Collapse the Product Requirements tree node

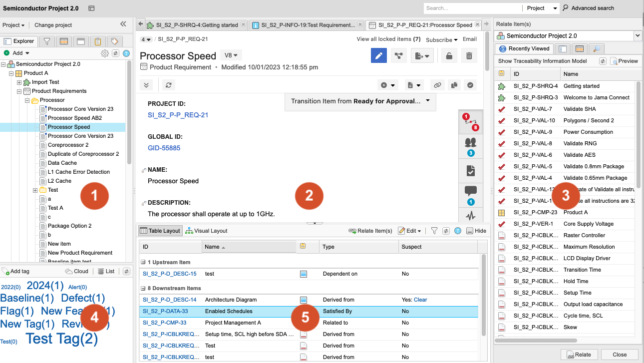click(19, 91)
